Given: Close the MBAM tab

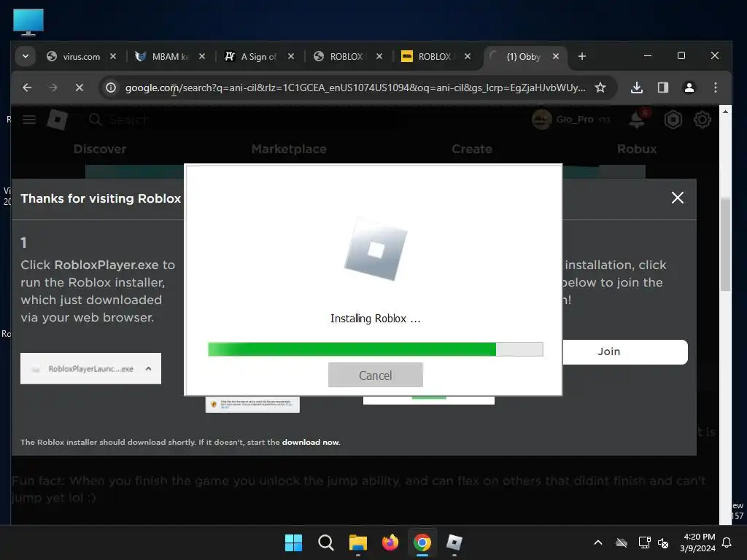Looking at the screenshot, I should (x=202, y=56).
